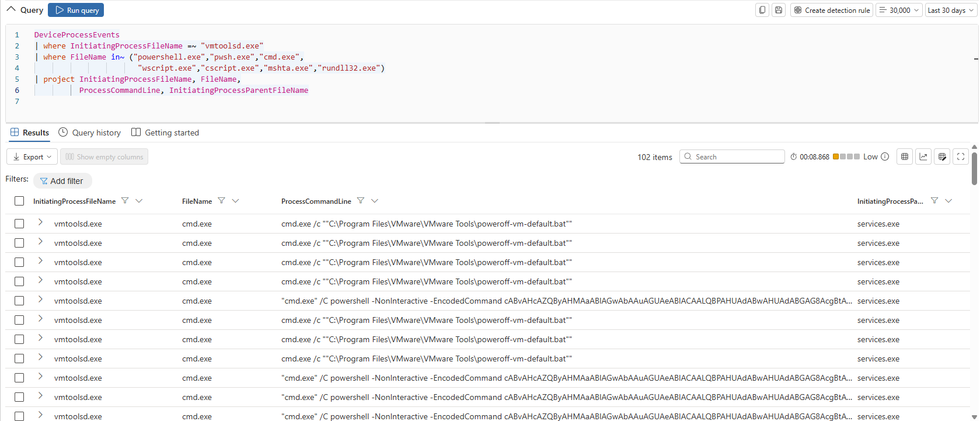Viewport: 980px width, 421px height.
Task: Check the first result row checkbox
Action: coord(19,224)
